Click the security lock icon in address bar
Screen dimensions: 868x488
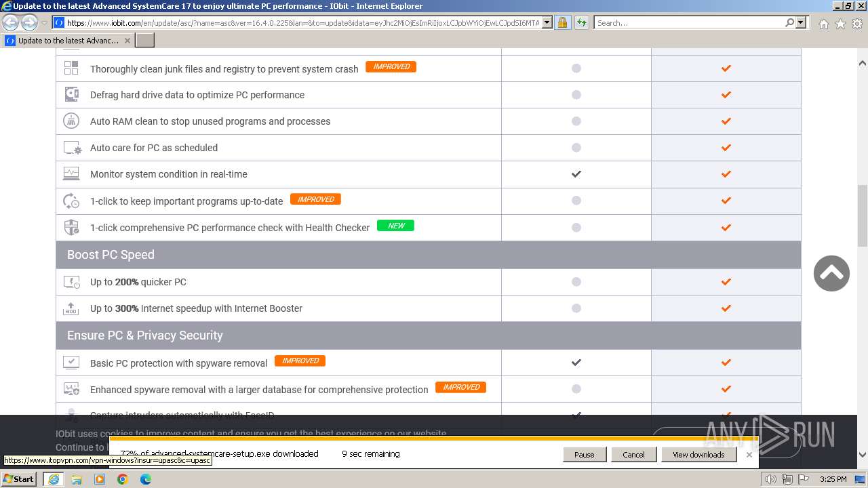coord(562,22)
